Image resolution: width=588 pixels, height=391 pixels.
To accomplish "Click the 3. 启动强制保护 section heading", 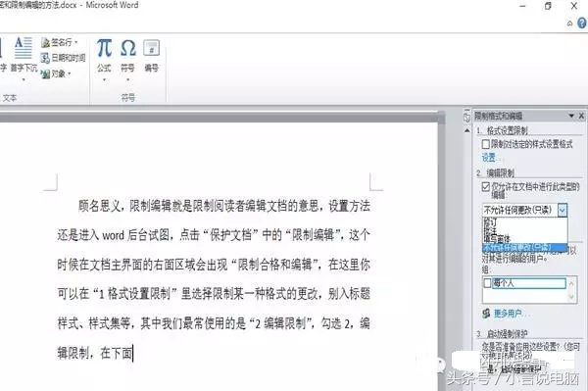I will pos(502,333).
